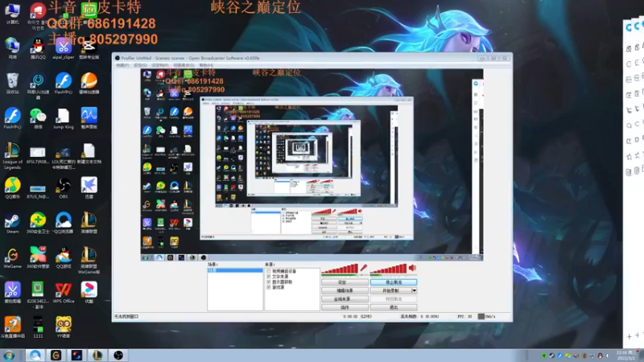Open the Steam desktop shortcut
This screenshot has height=362, width=644.
(x=12, y=224)
